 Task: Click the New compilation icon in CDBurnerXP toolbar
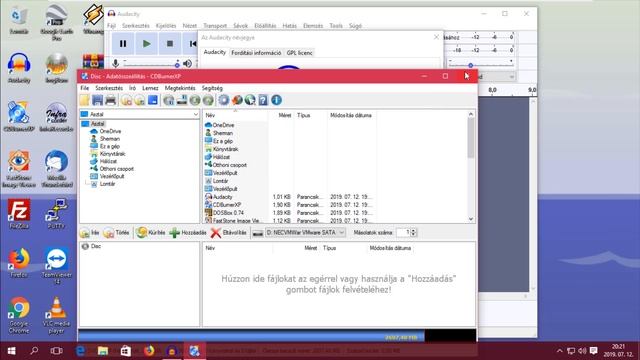point(84,100)
